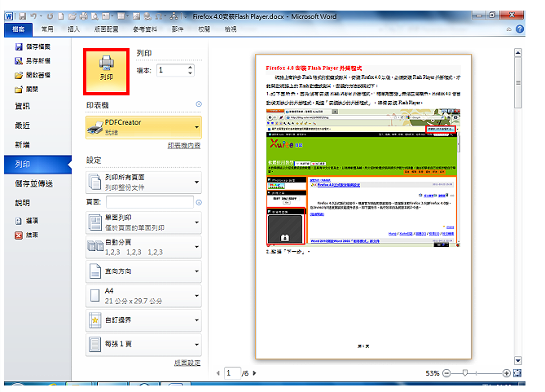Switch to the 郵件 Mailings tab
The width and height of the screenshot is (545, 392).
pos(178,29)
